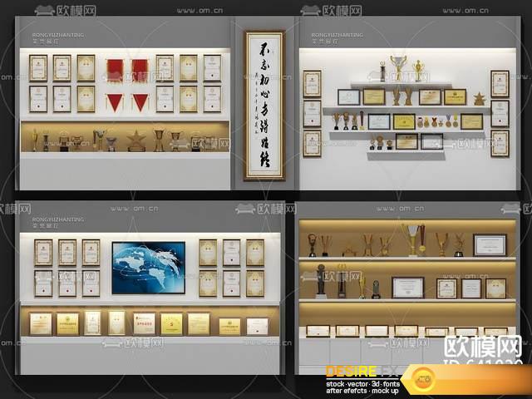
Task: Select the left red triangular pennant
Action: tap(115, 102)
